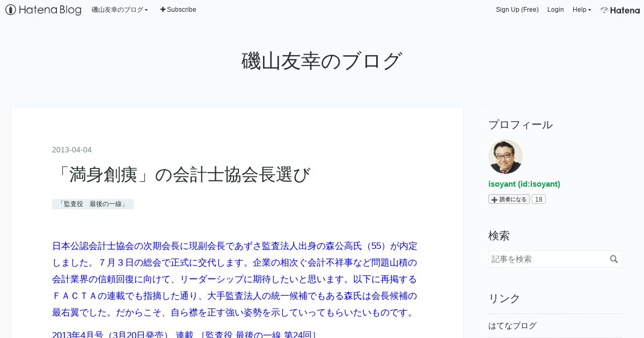The image size is (644, 338).
Task: Open isoyant (id:isoyant) profile link
Action: click(x=524, y=183)
